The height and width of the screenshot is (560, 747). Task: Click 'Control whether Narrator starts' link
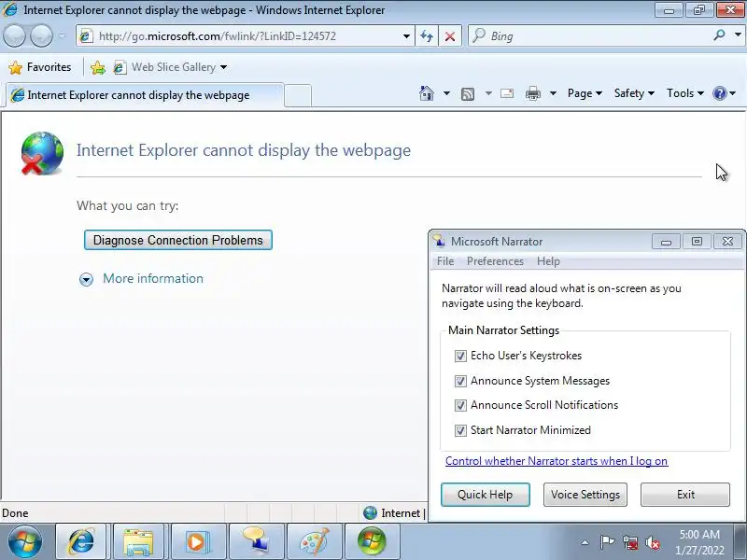coord(557,461)
